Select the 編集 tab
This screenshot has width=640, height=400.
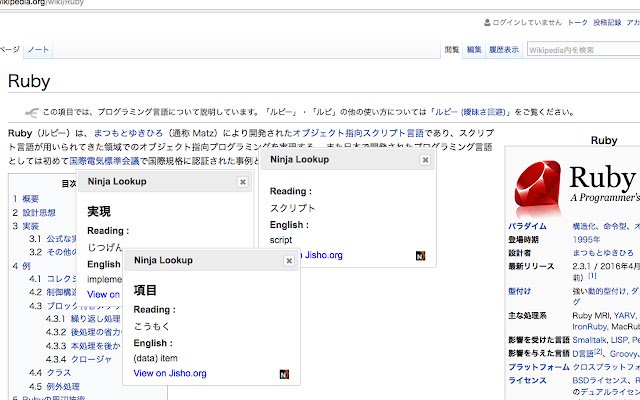click(x=474, y=50)
